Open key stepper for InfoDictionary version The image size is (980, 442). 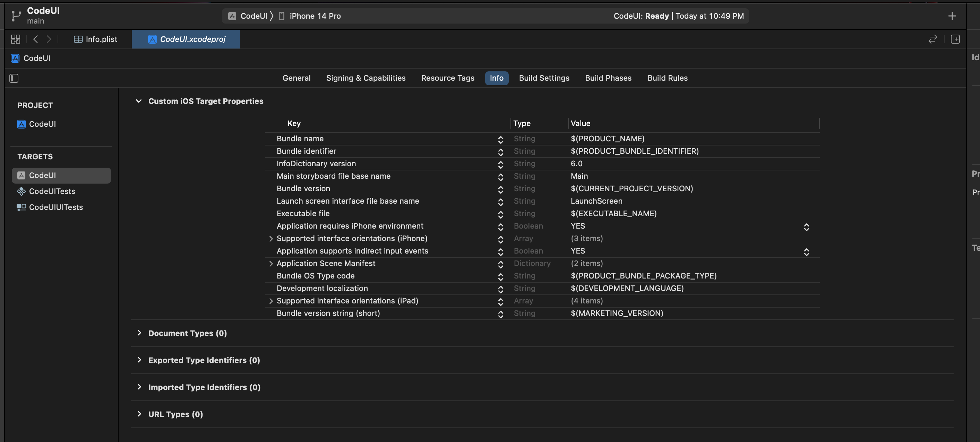(x=501, y=165)
